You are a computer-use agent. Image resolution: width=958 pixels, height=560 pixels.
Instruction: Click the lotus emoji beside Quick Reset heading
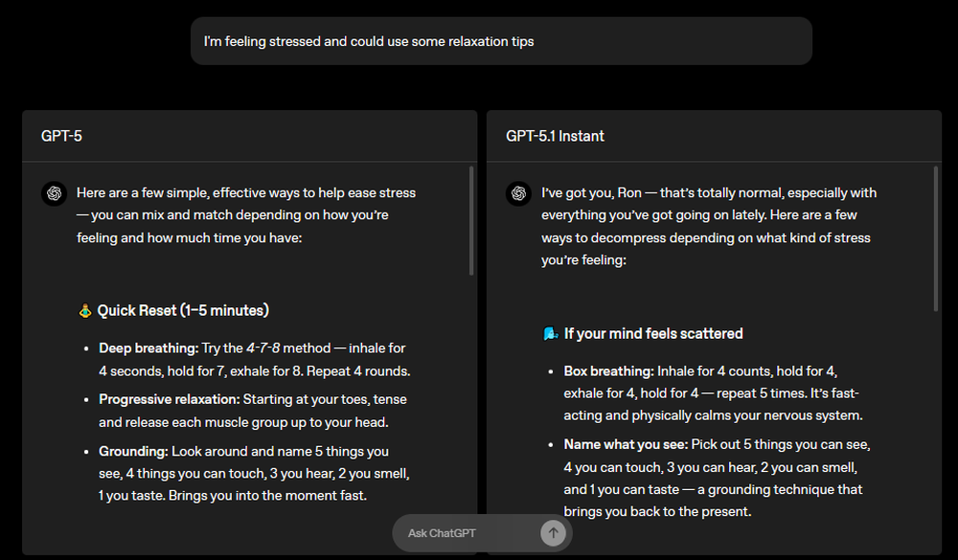click(x=85, y=309)
